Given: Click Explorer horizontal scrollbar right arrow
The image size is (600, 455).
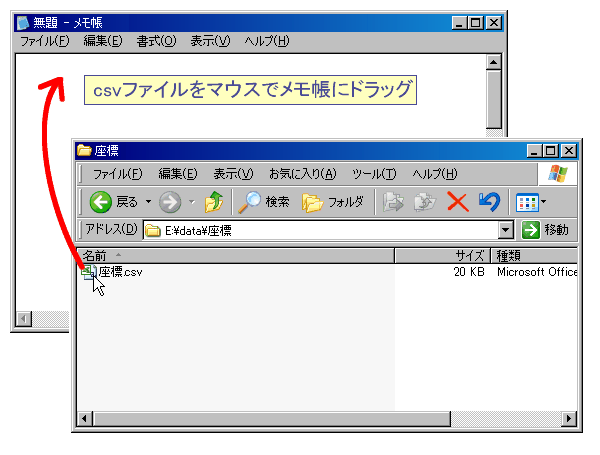Looking at the screenshot, I should pos(569,419).
